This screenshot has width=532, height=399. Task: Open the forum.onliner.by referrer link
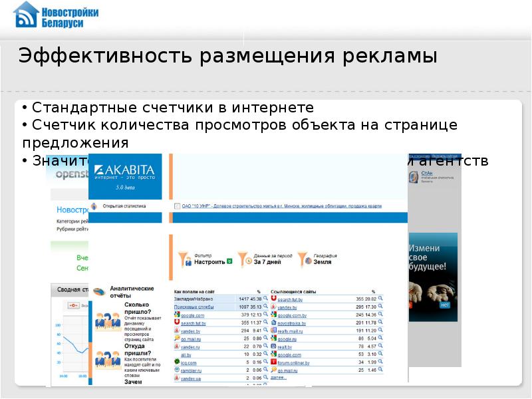294,362
